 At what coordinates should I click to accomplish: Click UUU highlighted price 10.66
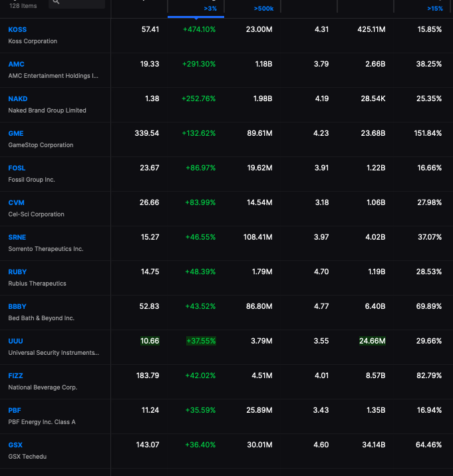tap(150, 341)
